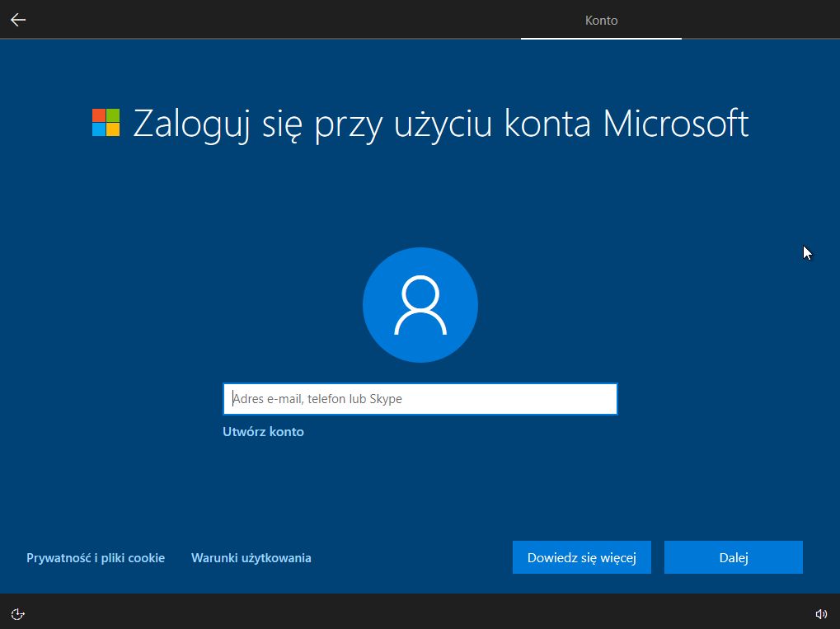
Task: Click the volume speaker icon
Action: [821, 614]
